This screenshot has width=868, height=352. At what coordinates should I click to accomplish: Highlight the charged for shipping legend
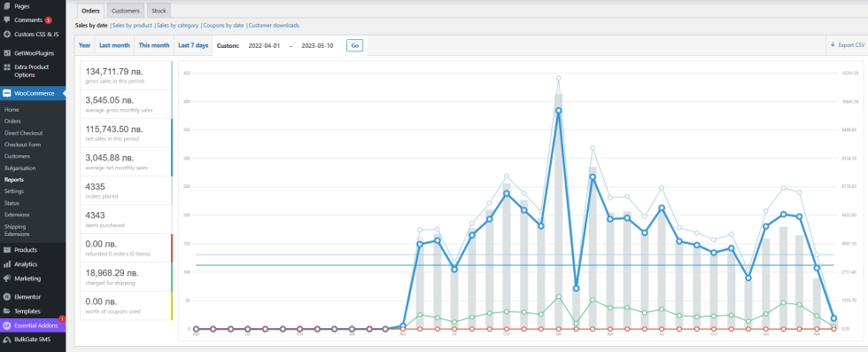click(x=126, y=278)
